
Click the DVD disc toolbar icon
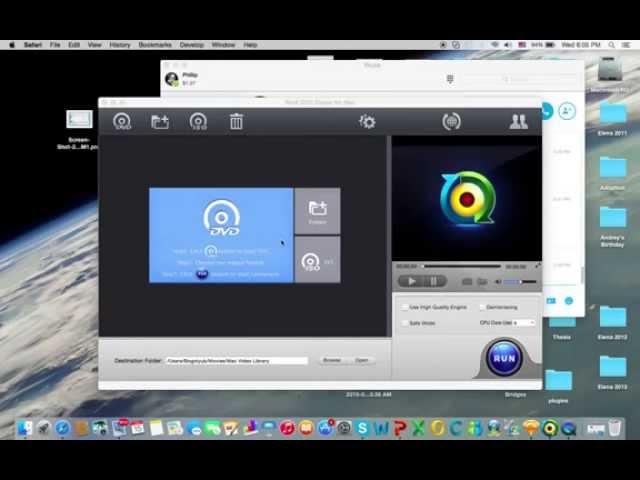point(122,122)
